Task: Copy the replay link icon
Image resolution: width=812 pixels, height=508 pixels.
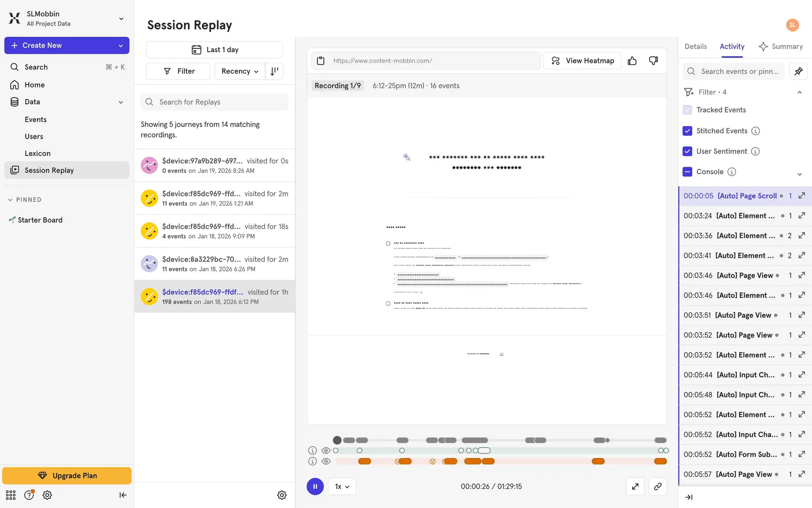Action: pyautogui.click(x=658, y=486)
